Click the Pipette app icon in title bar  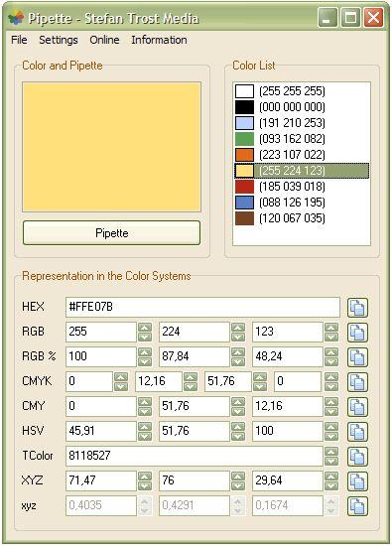point(16,18)
